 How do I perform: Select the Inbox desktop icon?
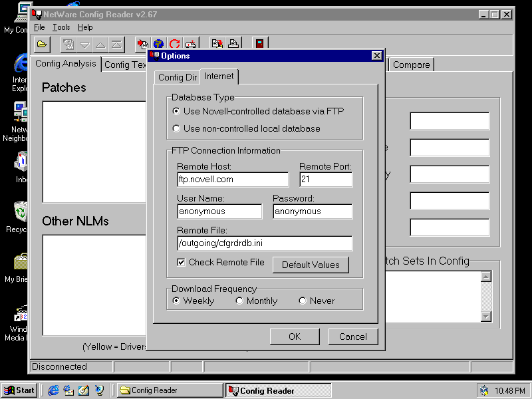click(x=21, y=167)
